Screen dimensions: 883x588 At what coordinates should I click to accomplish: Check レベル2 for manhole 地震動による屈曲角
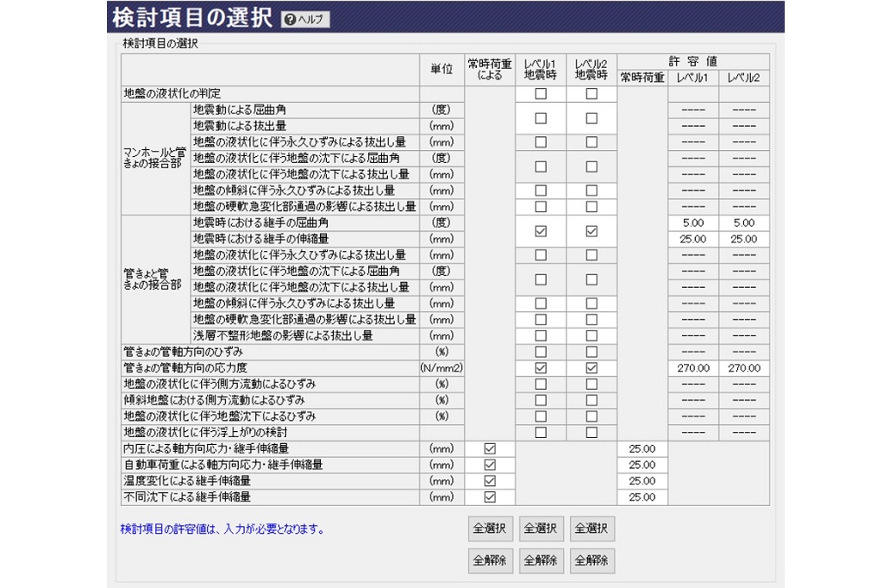point(592,118)
